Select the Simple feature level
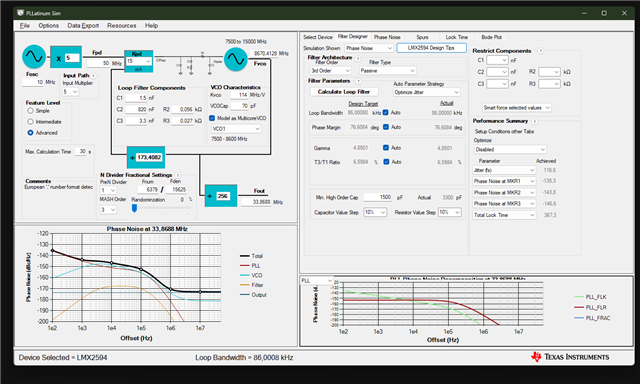Viewport: 640px width, 384px height. click(x=30, y=111)
